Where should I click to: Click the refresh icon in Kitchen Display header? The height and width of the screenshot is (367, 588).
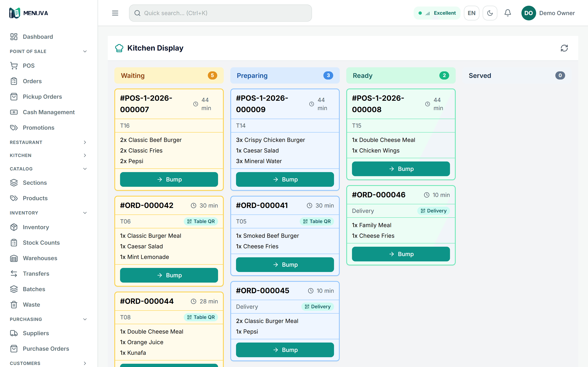(564, 48)
